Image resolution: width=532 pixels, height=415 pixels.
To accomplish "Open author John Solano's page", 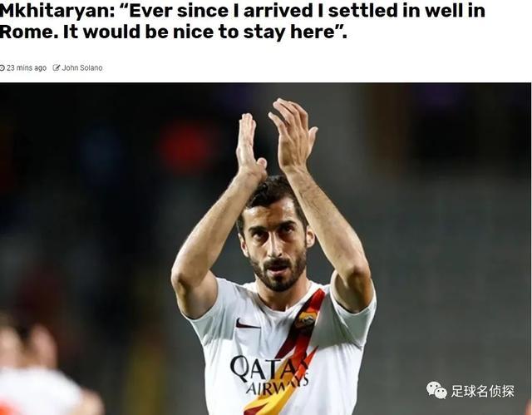I will click(82, 68).
